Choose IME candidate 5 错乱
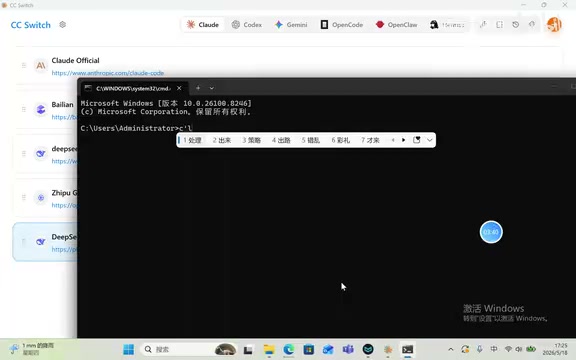This screenshot has height=360, width=576. (x=311, y=140)
